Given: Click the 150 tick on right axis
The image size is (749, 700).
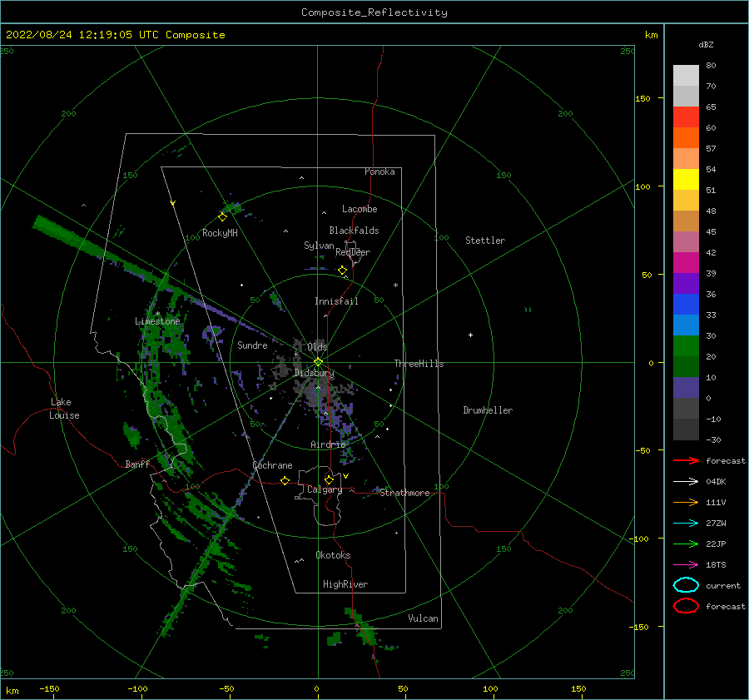Looking at the screenshot, I should 642,98.
